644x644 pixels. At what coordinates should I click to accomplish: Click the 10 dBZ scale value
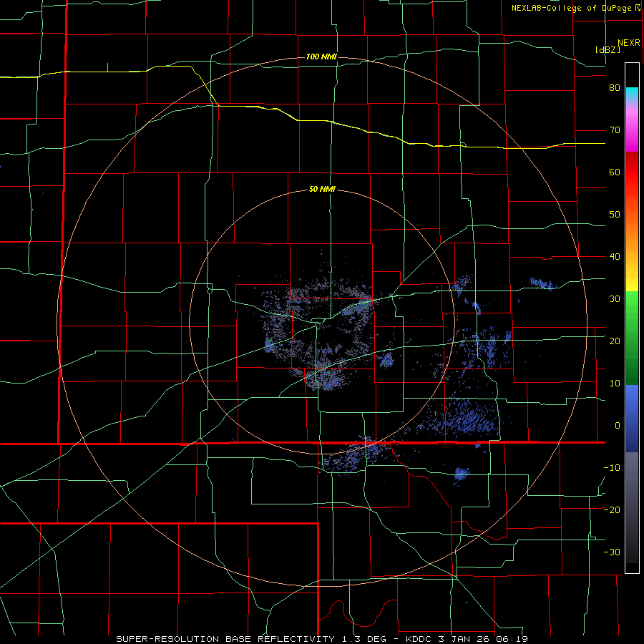point(615,384)
